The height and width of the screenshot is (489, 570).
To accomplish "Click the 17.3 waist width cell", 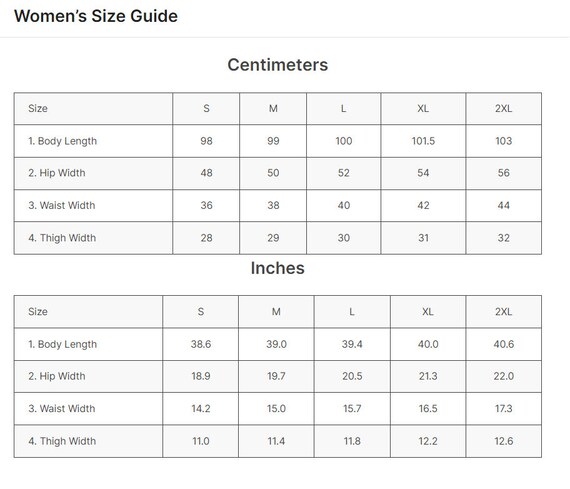I will [503, 409].
